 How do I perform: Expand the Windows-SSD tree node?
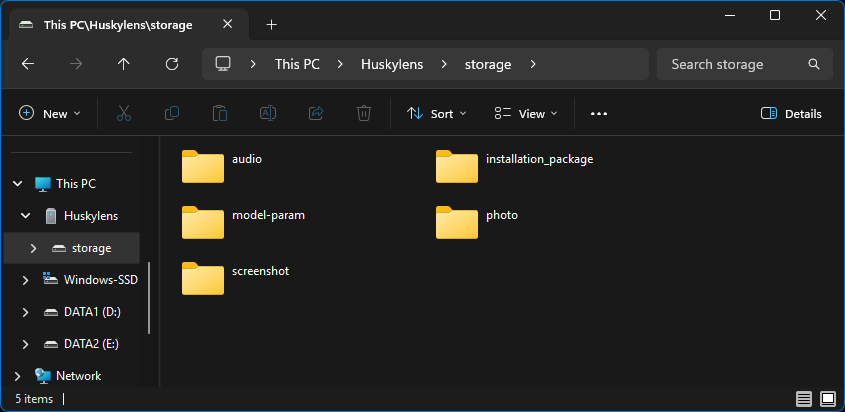26,280
